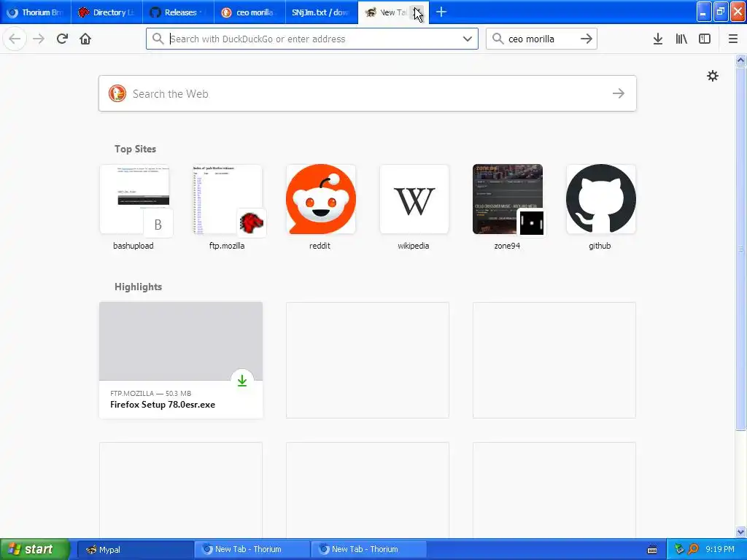The image size is (747, 560).
Task: Switch to the Thorium Browser tab
Action: tap(36, 12)
